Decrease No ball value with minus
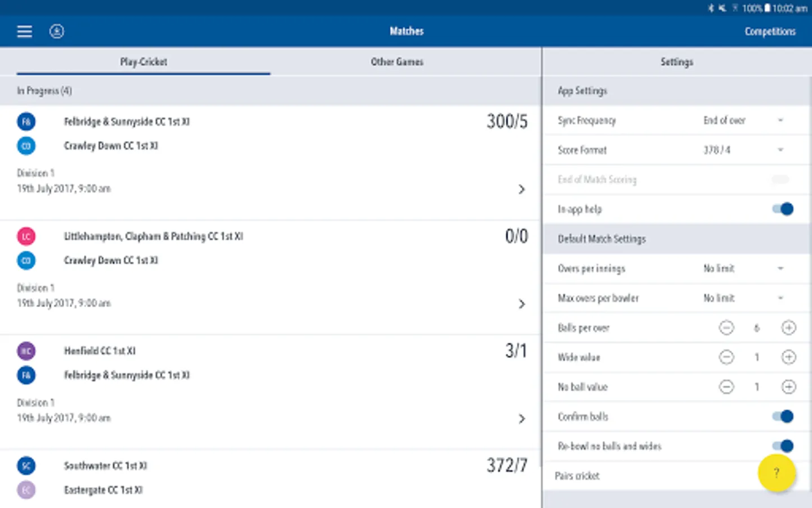Image resolution: width=812 pixels, height=508 pixels. (x=726, y=387)
